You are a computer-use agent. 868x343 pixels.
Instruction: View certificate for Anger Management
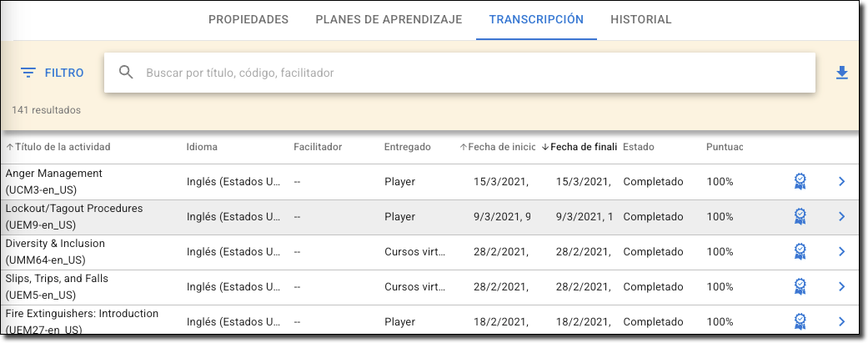(x=800, y=181)
